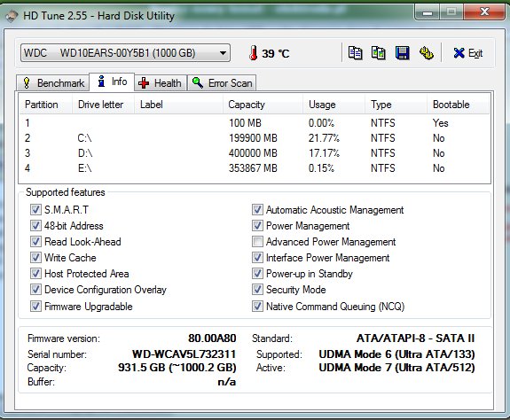The width and height of the screenshot is (510, 420).
Task: Select the E:\ drive letter cell
Action: pos(84,168)
